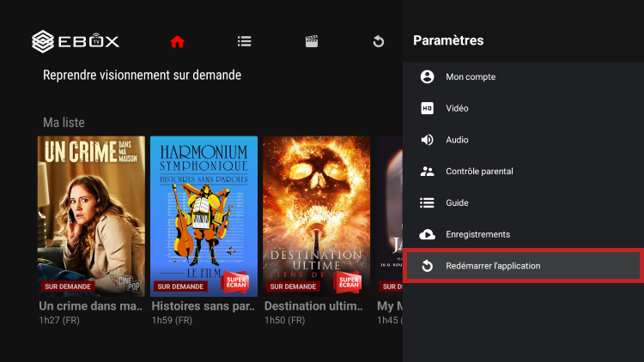The height and width of the screenshot is (362, 644).
Task: Click the EBOX logo
Action: coord(76,40)
